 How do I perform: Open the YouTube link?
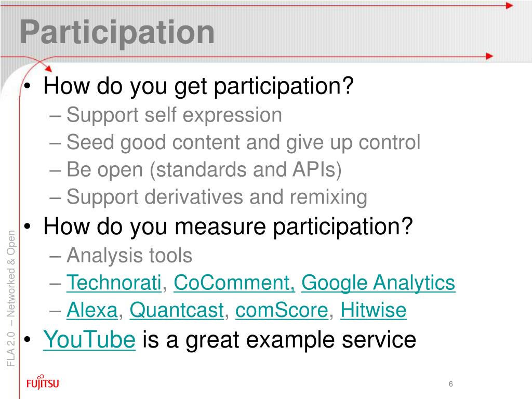click(89, 339)
